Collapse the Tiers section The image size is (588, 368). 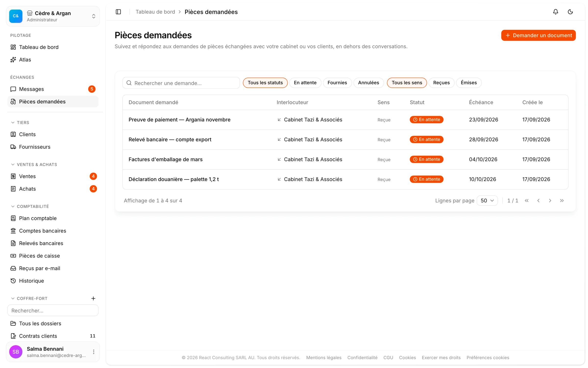click(20, 123)
